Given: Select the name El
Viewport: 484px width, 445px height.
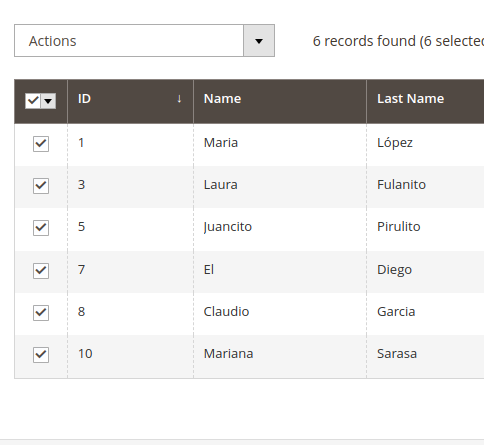Looking at the screenshot, I should (x=209, y=269).
